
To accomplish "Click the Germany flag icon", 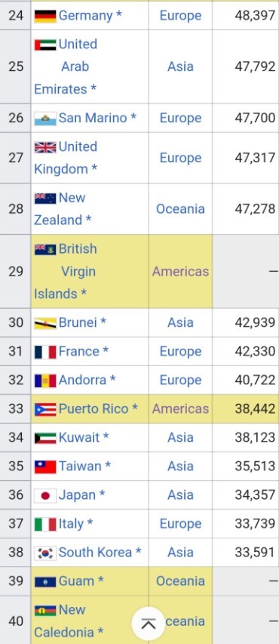I will tap(45, 16).
